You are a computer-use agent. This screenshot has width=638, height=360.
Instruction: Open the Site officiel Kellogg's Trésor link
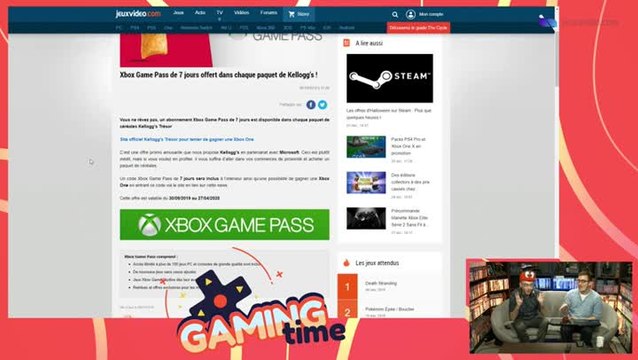click(187, 139)
